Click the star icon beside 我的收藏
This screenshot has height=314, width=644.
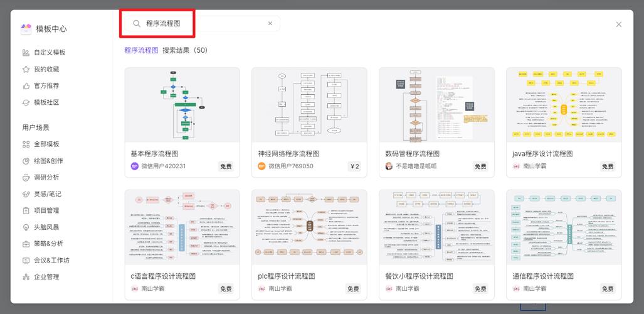click(26, 69)
